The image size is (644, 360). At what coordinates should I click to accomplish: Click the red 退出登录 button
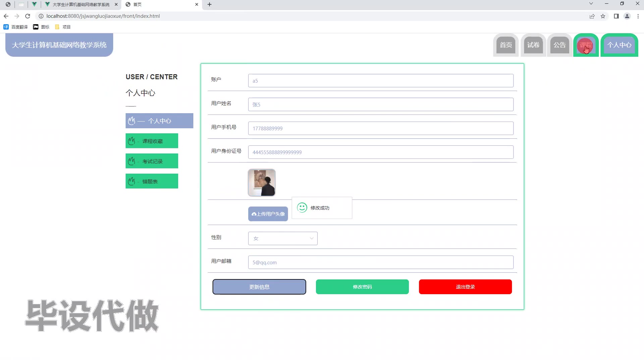tap(465, 287)
